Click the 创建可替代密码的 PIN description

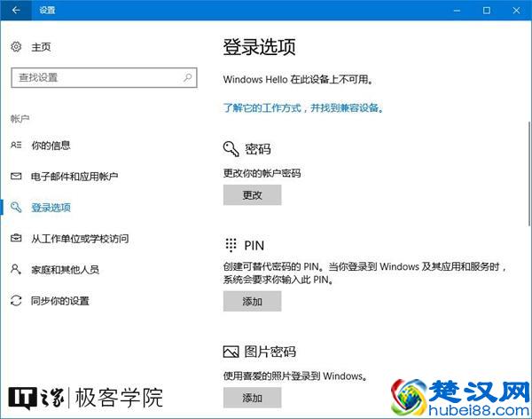(364, 273)
